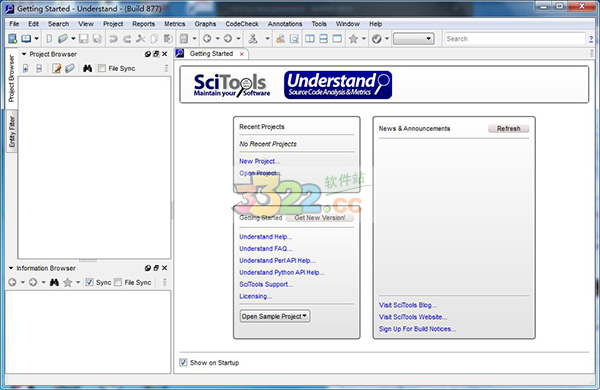Click the CodeCheck checkmark toolbar icon
Viewport: 600px width, 390px height.
(x=377, y=39)
